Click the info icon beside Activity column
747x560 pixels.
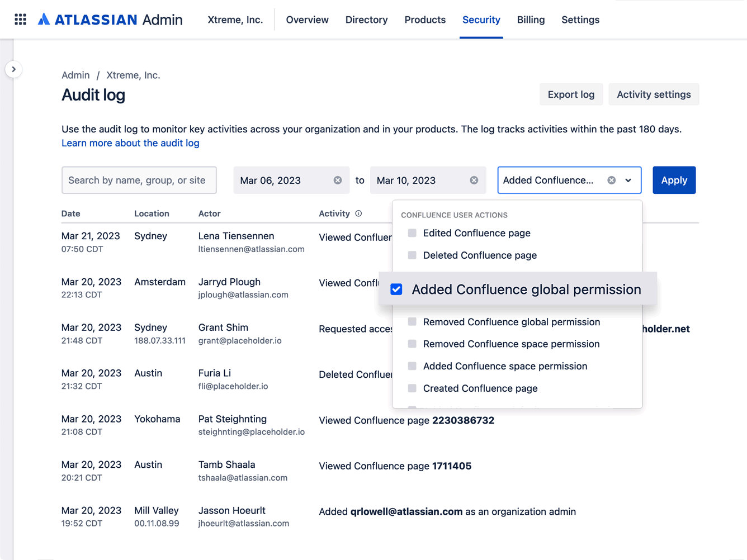[358, 213]
